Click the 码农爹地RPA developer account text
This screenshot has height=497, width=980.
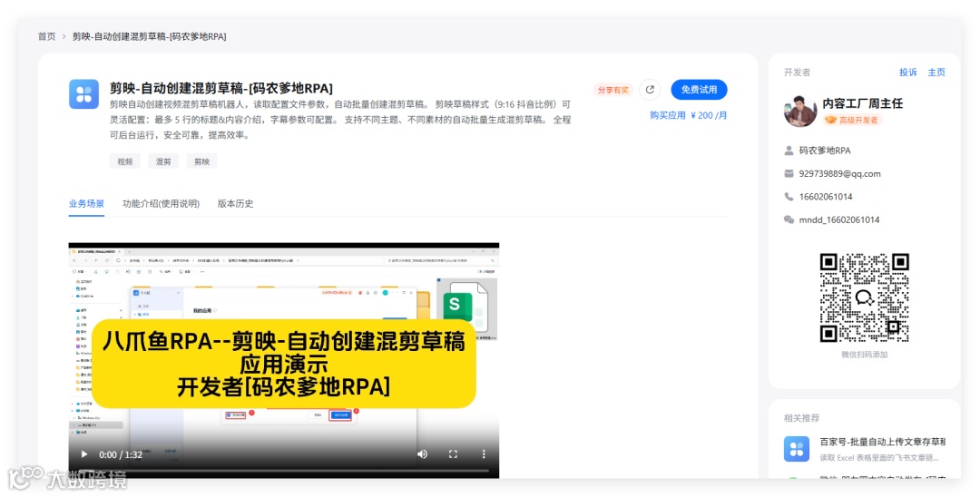[x=824, y=151]
